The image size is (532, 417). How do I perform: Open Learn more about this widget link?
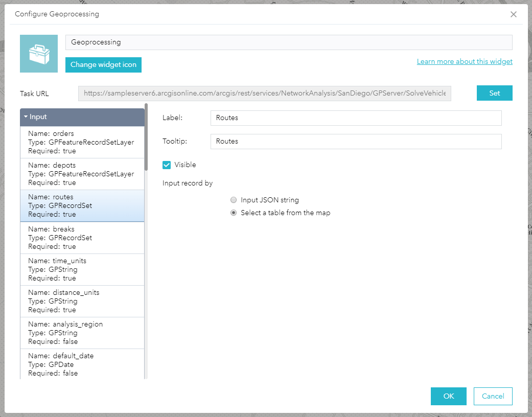[x=465, y=61]
